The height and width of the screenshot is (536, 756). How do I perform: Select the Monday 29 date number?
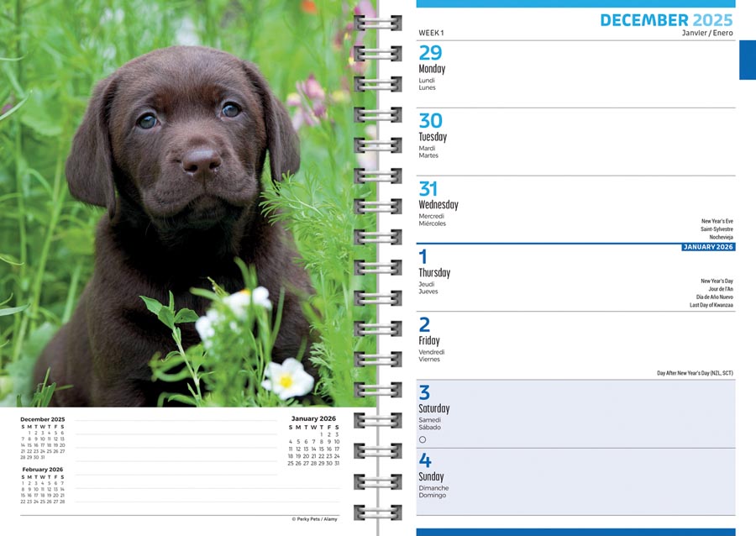(x=430, y=53)
